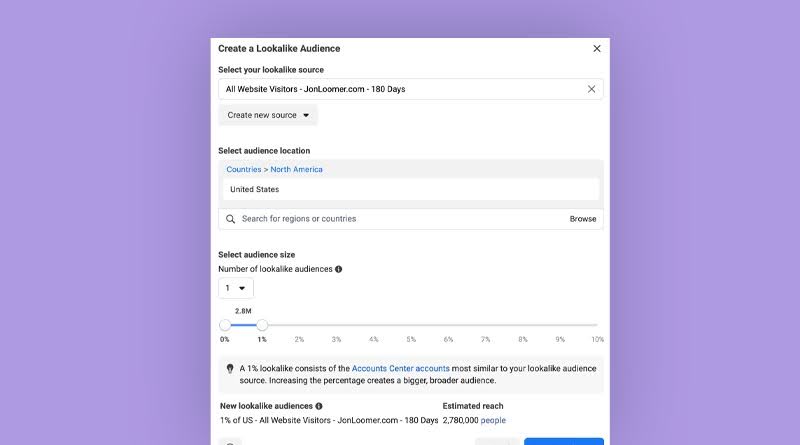This screenshot has height=445, width=800.
Task: Follow the Countries breadcrumb link
Action: [243, 169]
